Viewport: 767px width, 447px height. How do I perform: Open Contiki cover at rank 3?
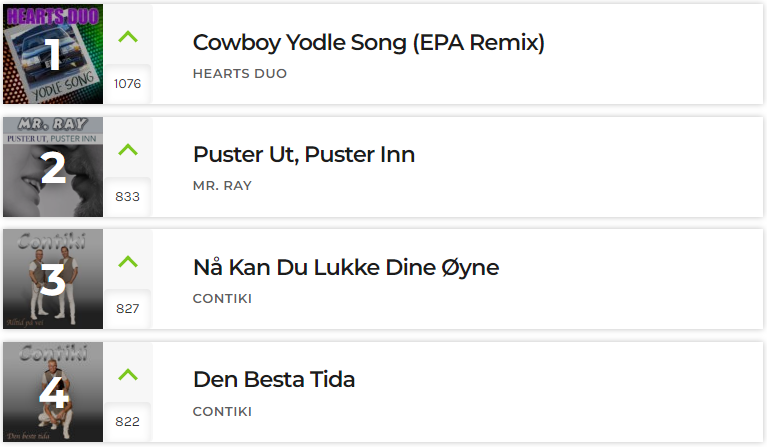point(53,279)
